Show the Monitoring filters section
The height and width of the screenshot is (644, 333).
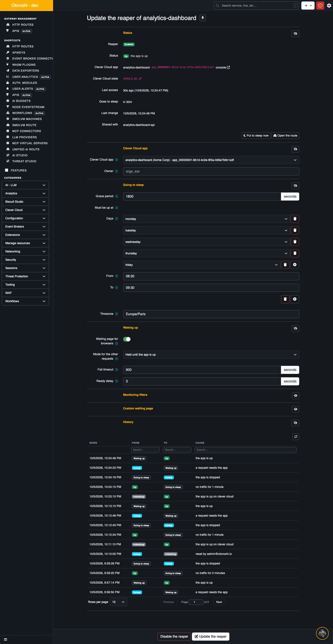click(296, 396)
